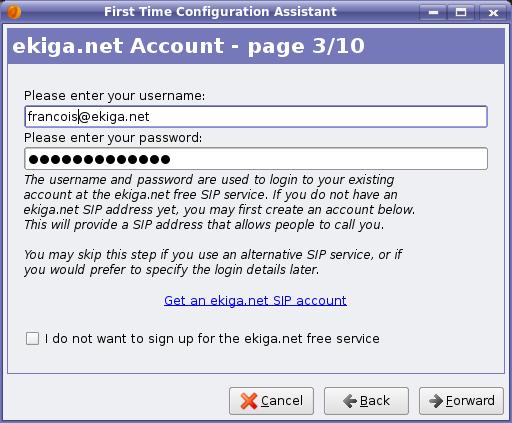This screenshot has width=512, height=423.
Task: Focus the username field containing francois@ekiga.net
Action: coord(256,117)
